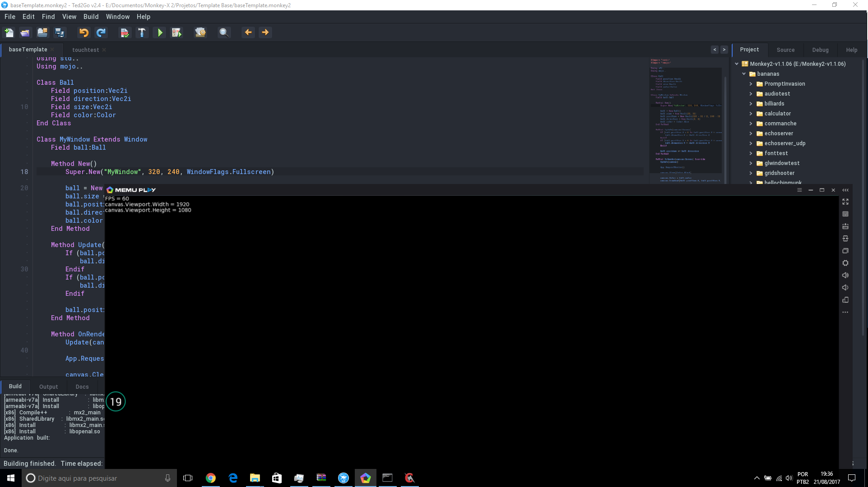Switch to the touchtest tab
This screenshot has height=487, width=868.
pyautogui.click(x=85, y=50)
